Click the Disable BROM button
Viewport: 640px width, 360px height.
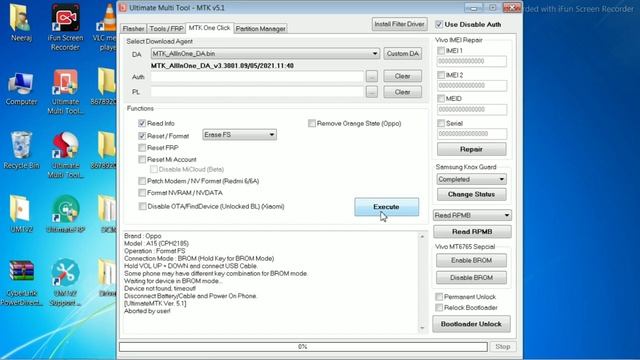pyautogui.click(x=471, y=278)
